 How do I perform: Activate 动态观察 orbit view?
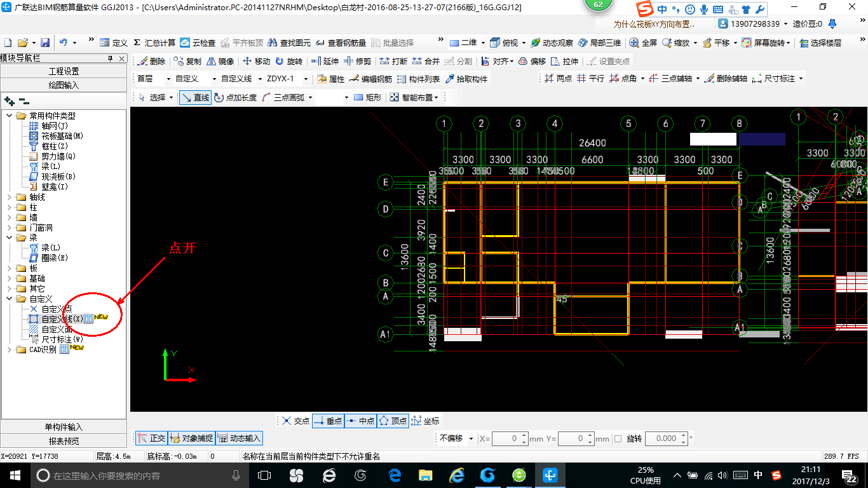pos(552,43)
